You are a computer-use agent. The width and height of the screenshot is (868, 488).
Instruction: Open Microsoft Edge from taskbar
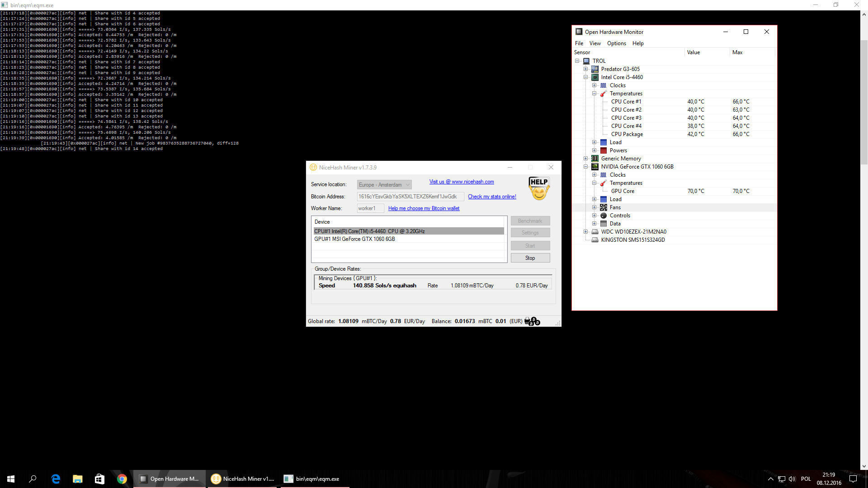pyautogui.click(x=56, y=479)
